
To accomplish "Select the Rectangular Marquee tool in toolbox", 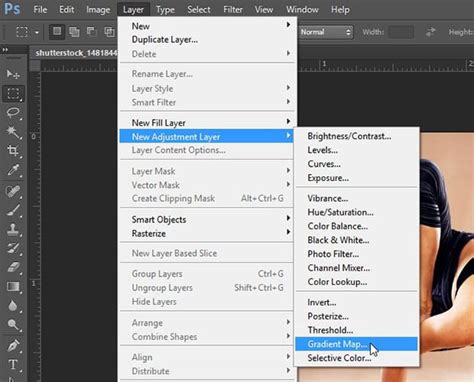I will pos(13,94).
